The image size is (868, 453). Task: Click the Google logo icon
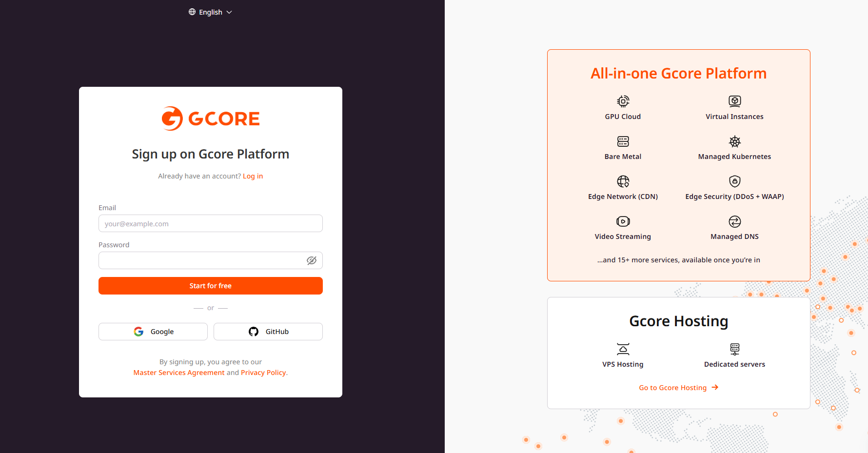(138, 332)
